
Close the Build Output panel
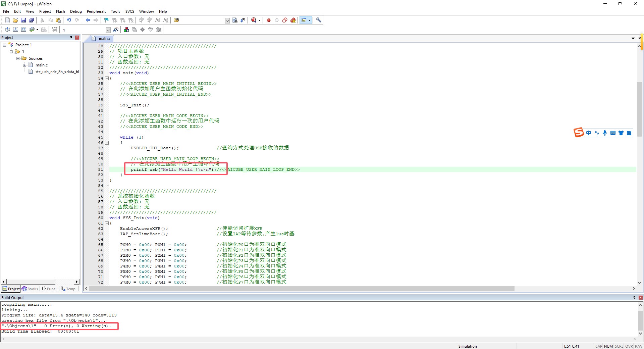640,298
